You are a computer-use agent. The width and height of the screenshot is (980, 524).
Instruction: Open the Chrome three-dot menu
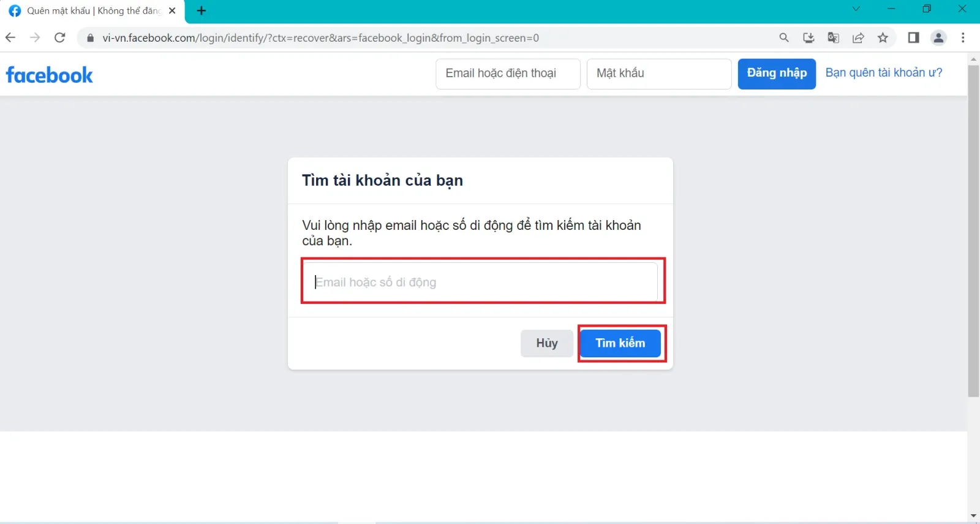(x=963, y=37)
